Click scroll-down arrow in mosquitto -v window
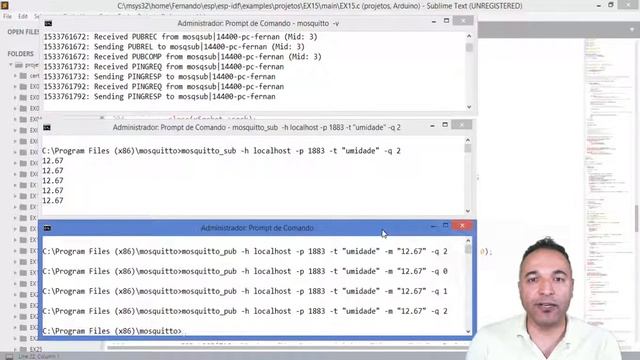Image resolution: width=640 pixels, height=360 pixels. click(469, 107)
